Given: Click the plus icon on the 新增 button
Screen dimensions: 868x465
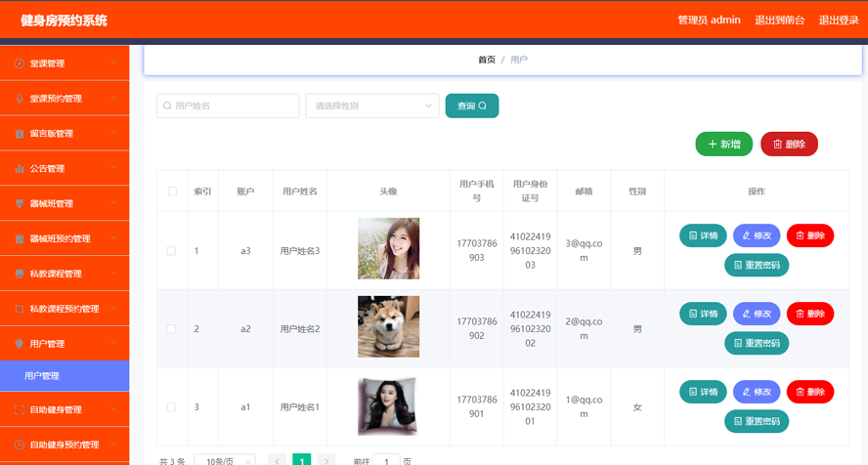Looking at the screenshot, I should [713, 144].
